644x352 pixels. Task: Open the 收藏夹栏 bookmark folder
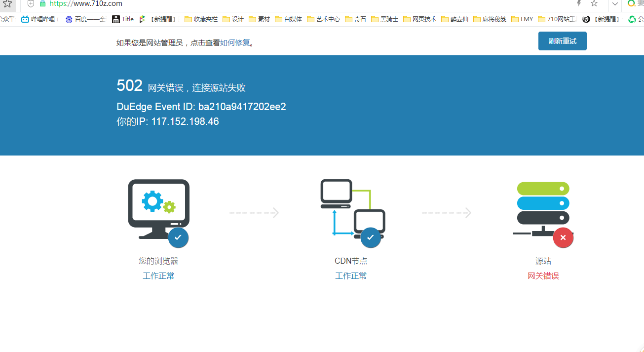point(201,19)
